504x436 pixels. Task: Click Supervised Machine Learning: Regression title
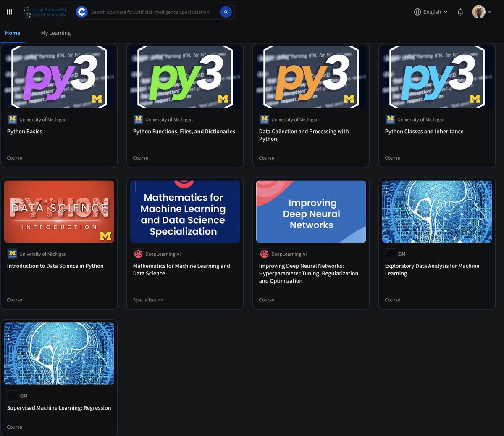[x=59, y=408]
